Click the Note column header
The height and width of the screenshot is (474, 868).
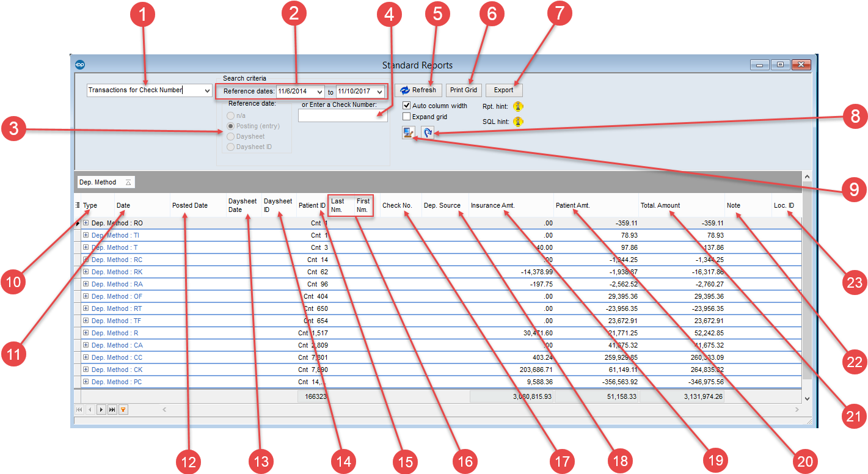point(748,205)
